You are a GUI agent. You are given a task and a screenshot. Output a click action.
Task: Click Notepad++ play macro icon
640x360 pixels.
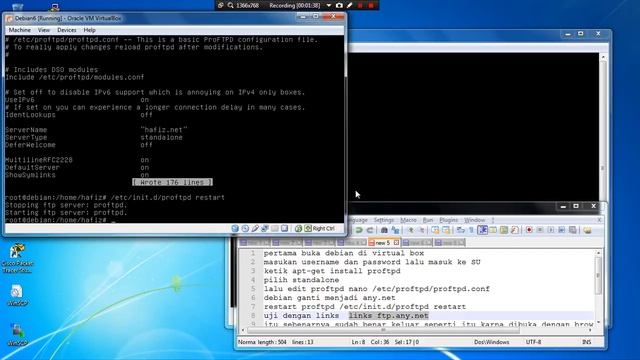[551, 230]
